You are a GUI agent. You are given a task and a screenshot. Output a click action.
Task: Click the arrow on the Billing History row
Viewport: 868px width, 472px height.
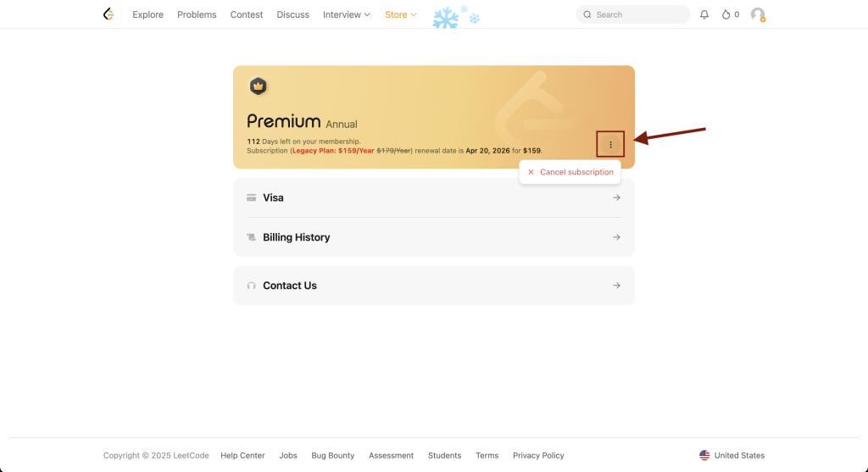tap(616, 236)
